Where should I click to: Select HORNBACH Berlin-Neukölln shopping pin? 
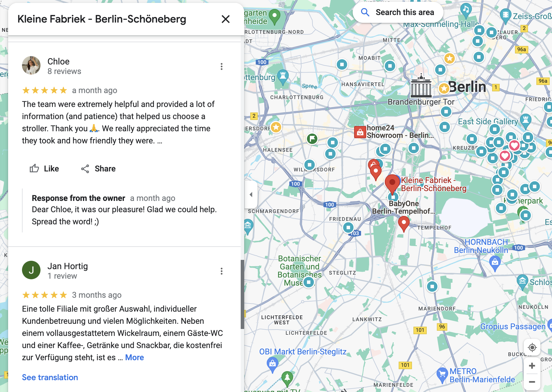[x=495, y=262]
